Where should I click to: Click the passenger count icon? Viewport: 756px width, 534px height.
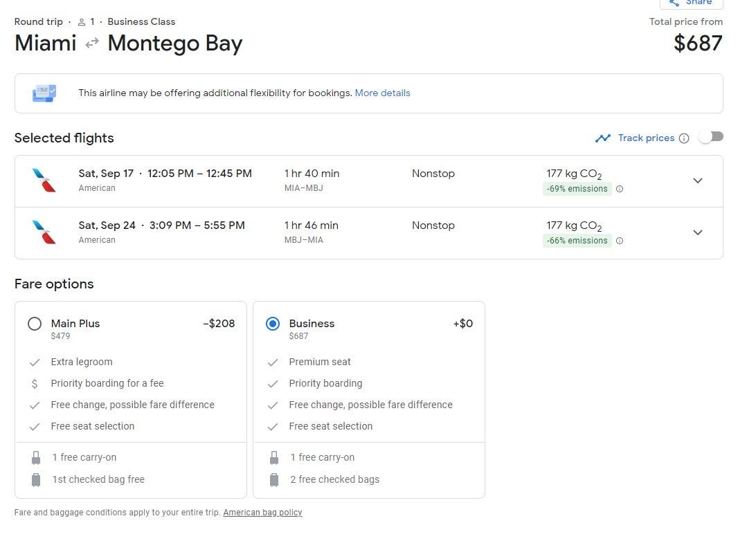point(82,22)
